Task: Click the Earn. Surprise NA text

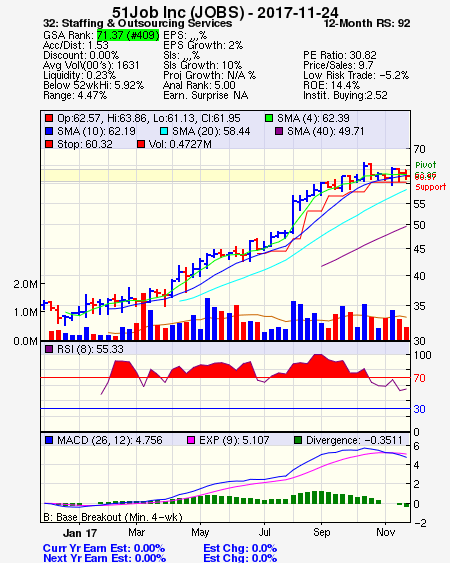Action: tap(205, 96)
